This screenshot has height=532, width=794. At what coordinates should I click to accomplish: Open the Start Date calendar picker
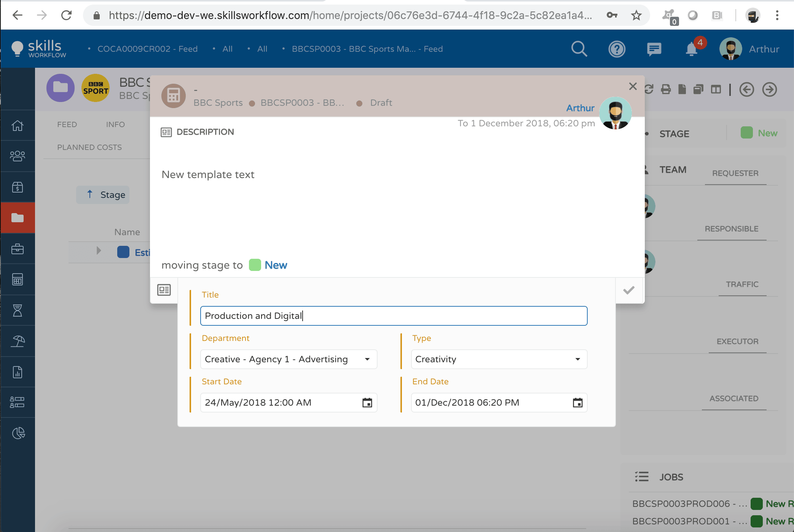367,403
